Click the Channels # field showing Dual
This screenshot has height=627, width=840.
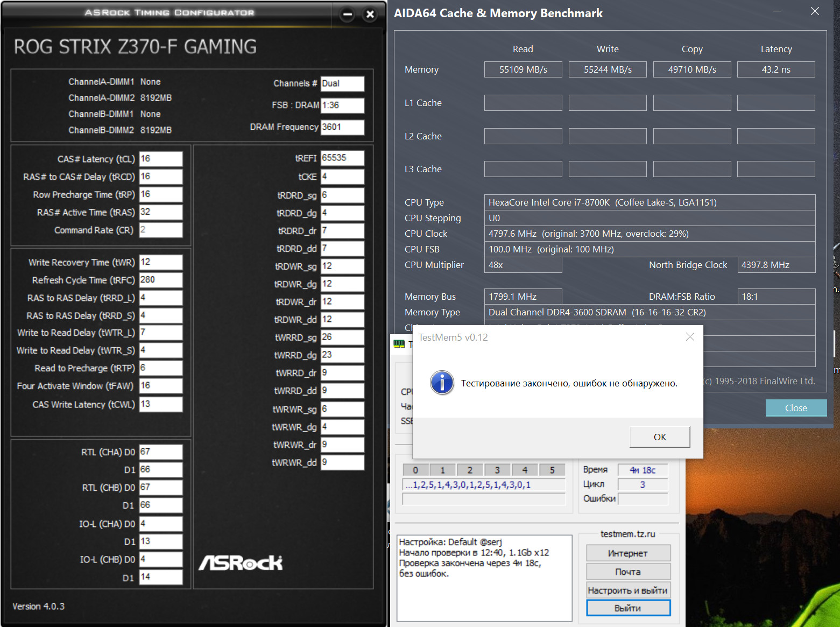[342, 83]
